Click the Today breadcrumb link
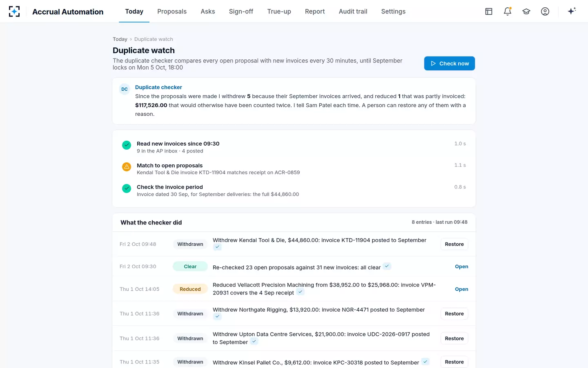 (120, 39)
